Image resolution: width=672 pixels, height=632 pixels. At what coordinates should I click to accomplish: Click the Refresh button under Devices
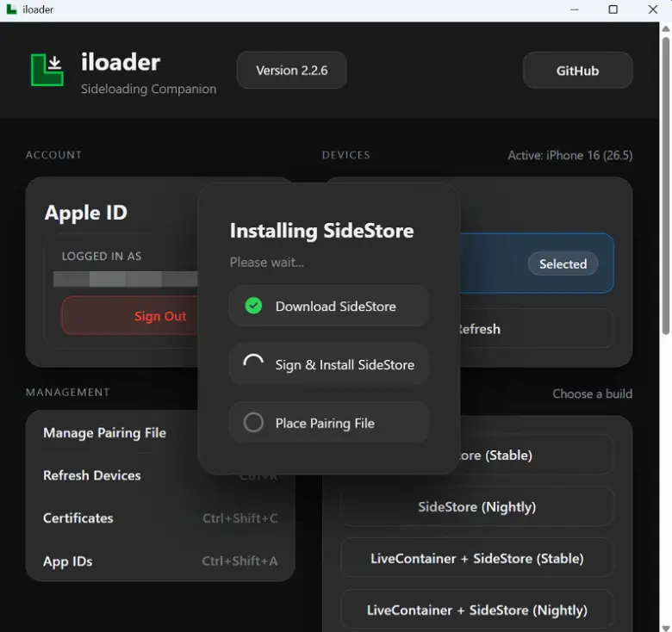click(x=537, y=329)
